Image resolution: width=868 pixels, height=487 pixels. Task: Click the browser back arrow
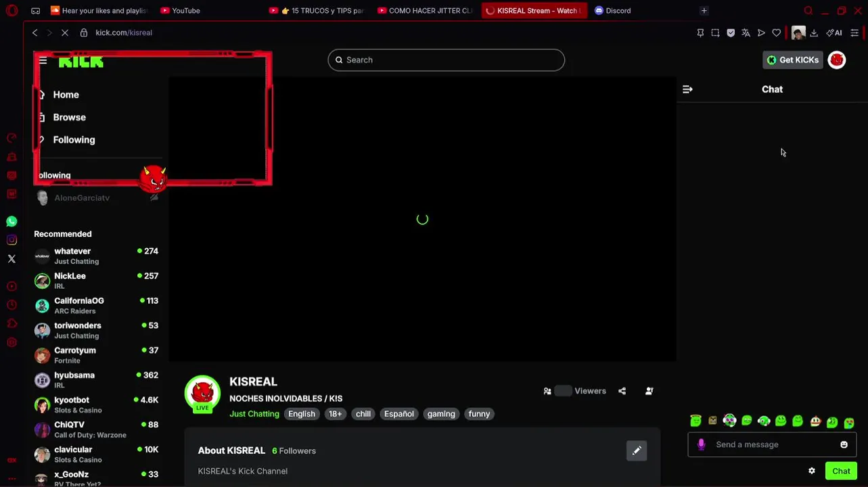pos(35,32)
